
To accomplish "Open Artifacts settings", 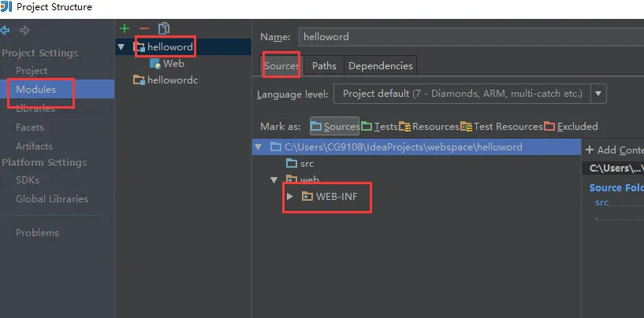I will coord(34,146).
